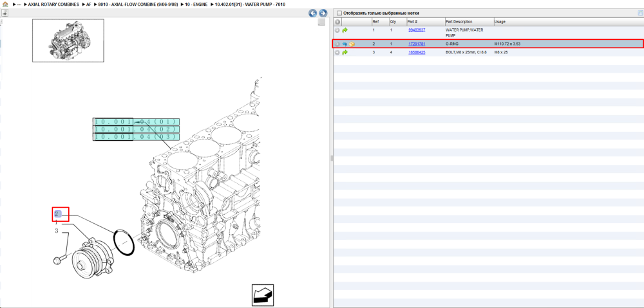
Task: Go to the home icon in breadcrumb
Action: coord(5,4)
